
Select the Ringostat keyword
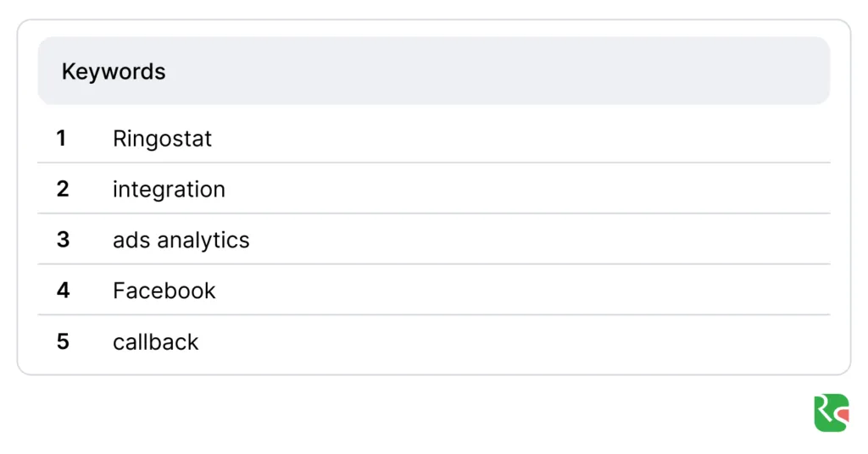click(162, 138)
